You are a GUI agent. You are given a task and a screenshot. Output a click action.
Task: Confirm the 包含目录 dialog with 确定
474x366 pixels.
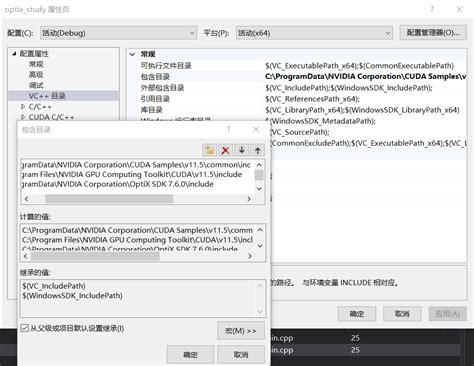(190, 355)
